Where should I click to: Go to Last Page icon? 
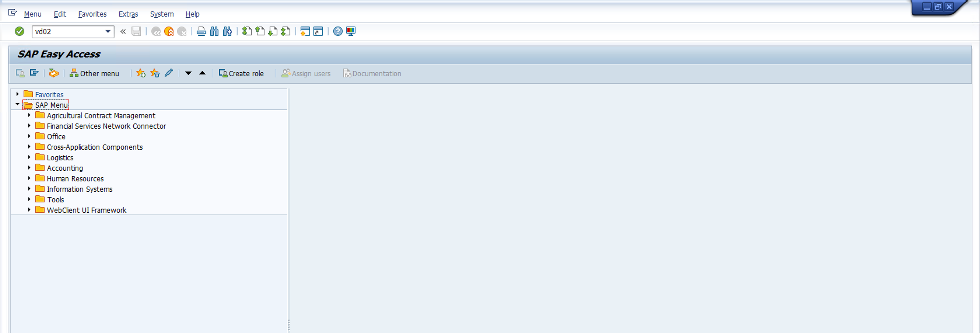pos(285,31)
